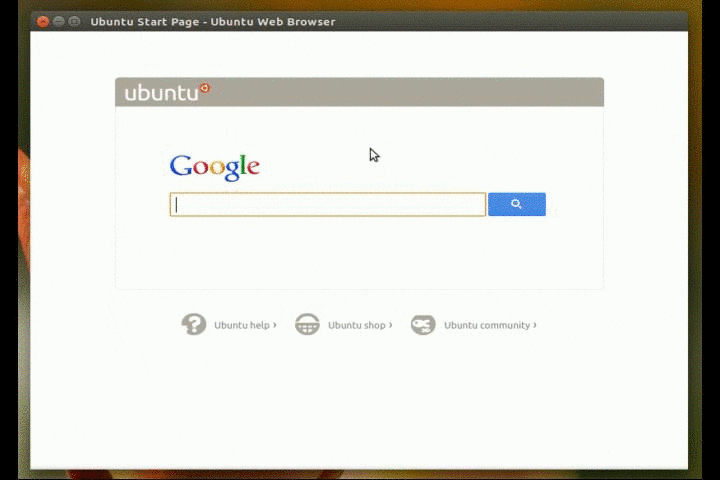The width and height of the screenshot is (720, 480).
Task: Click the colorful Google logo
Action: click(x=214, y=167)
